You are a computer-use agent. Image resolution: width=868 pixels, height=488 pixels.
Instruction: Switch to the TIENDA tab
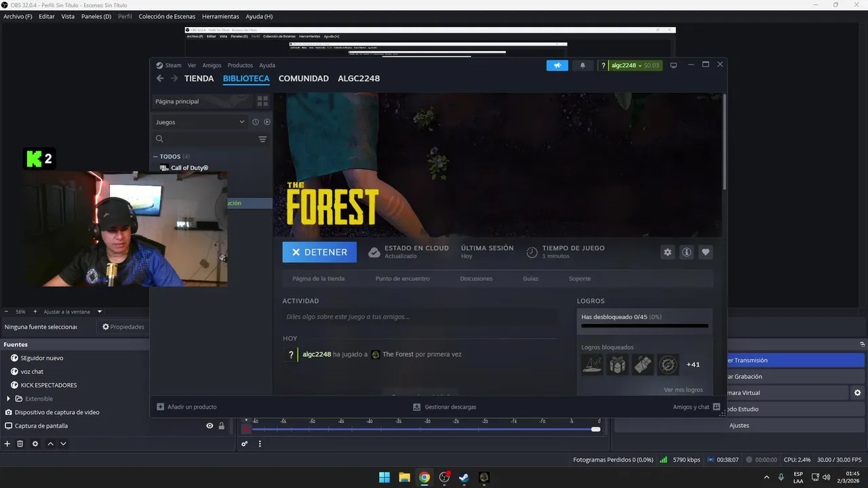(199, 79)
